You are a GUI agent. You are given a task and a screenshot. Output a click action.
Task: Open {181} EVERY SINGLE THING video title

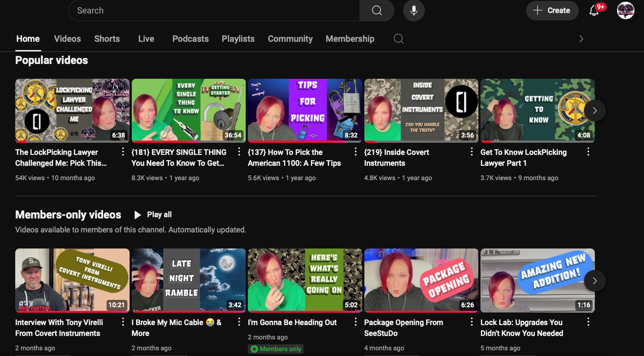click(179, 158)
